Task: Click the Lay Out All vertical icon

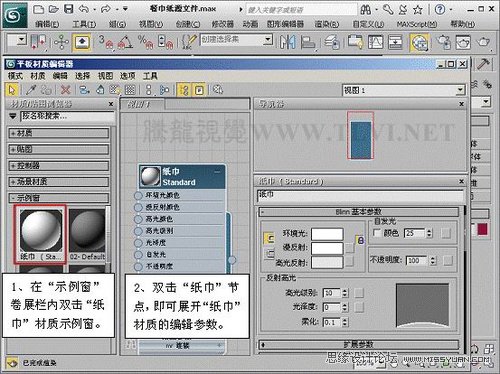Action: tap(149, 90)
